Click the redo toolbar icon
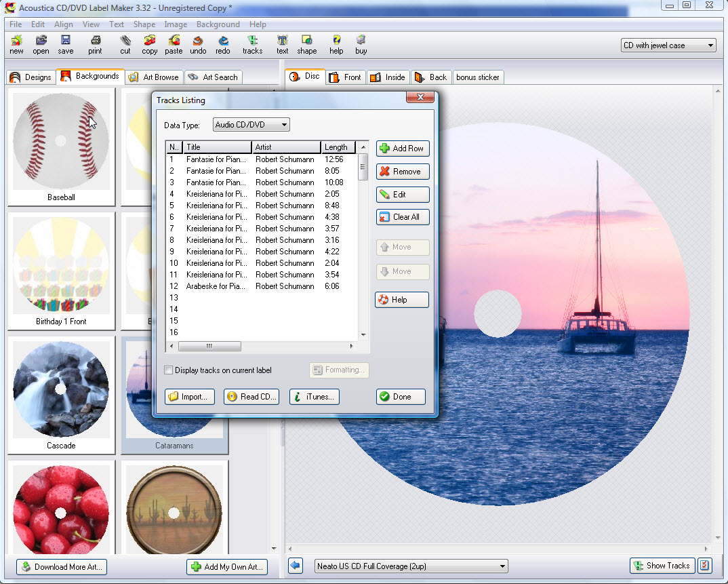Viewport: 728px width, 584px height. 223,45
